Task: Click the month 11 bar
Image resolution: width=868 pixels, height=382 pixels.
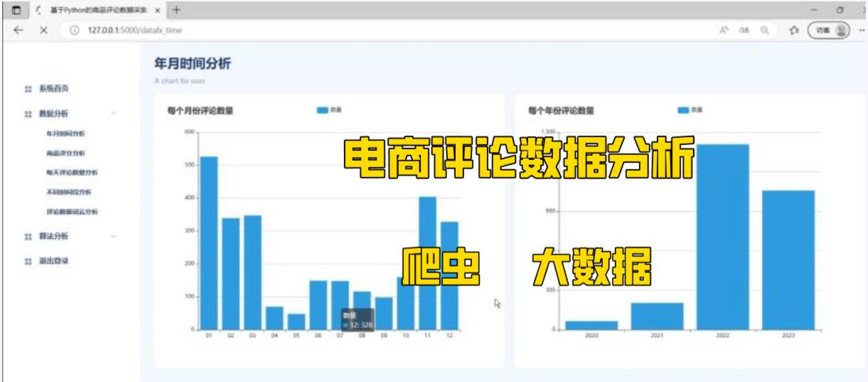Action: click(427, 263)
